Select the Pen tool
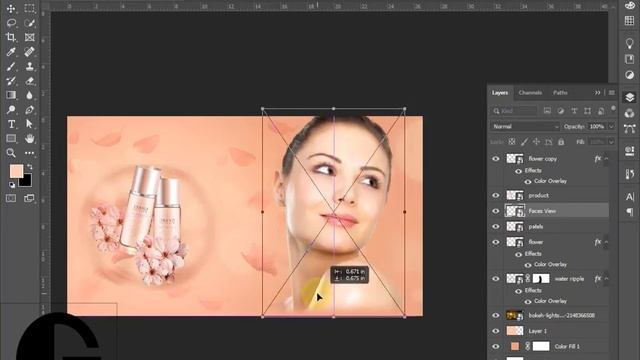Screen dimensions: 640x360 pyautogui.click(x=29, y=109)
